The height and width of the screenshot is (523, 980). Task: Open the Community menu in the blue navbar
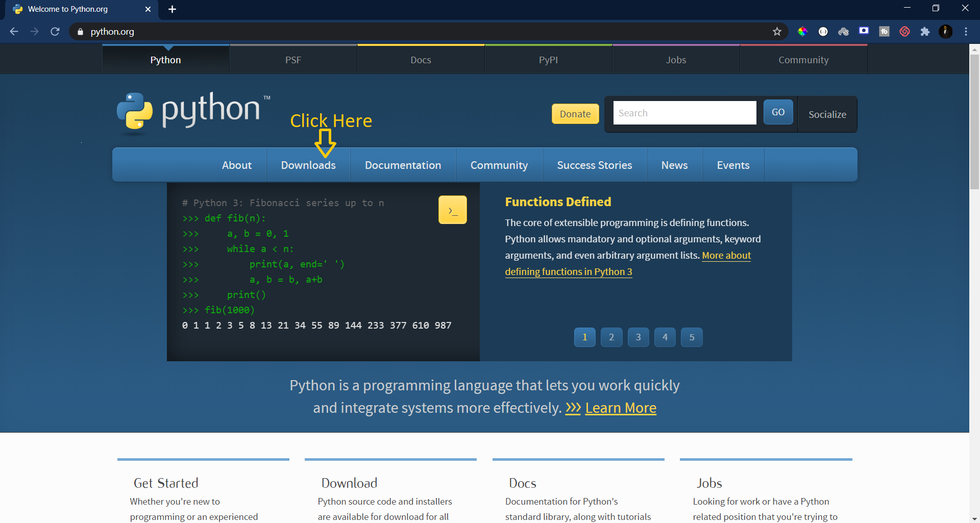click(x=499, y=165)
